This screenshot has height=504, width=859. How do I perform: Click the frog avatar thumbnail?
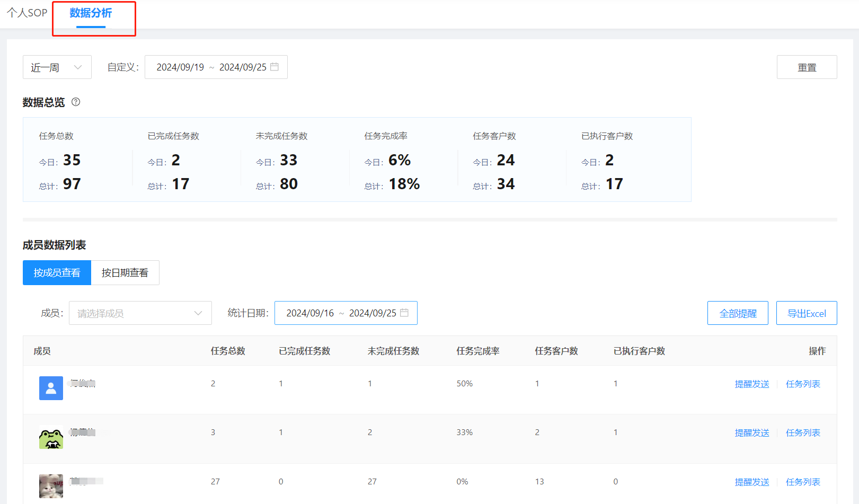pos(51,437)
